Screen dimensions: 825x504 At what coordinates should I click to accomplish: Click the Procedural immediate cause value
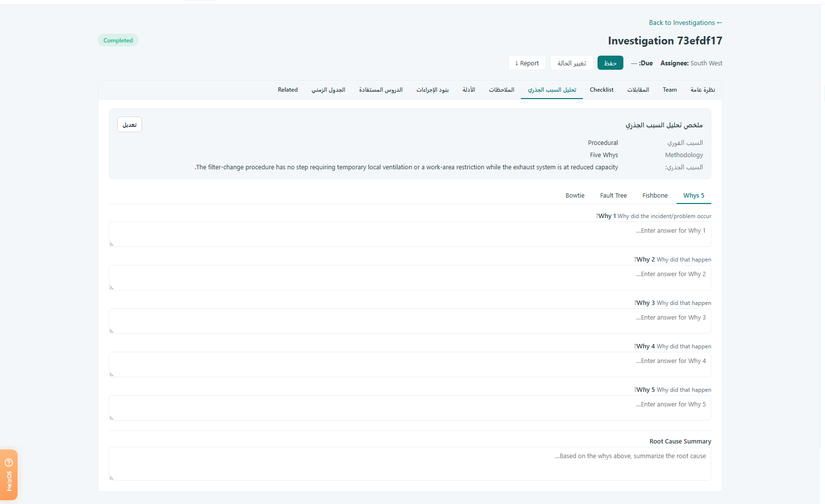[603, 142]
